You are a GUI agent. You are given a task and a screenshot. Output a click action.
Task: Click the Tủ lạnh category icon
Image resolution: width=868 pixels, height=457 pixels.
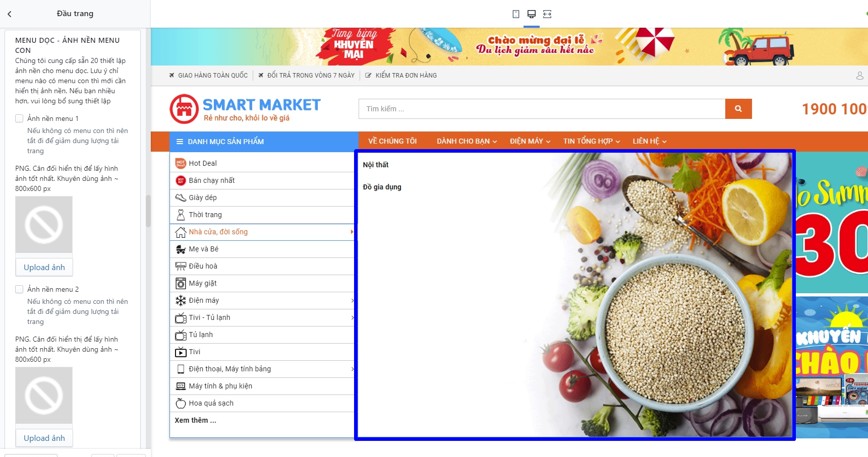181,335
